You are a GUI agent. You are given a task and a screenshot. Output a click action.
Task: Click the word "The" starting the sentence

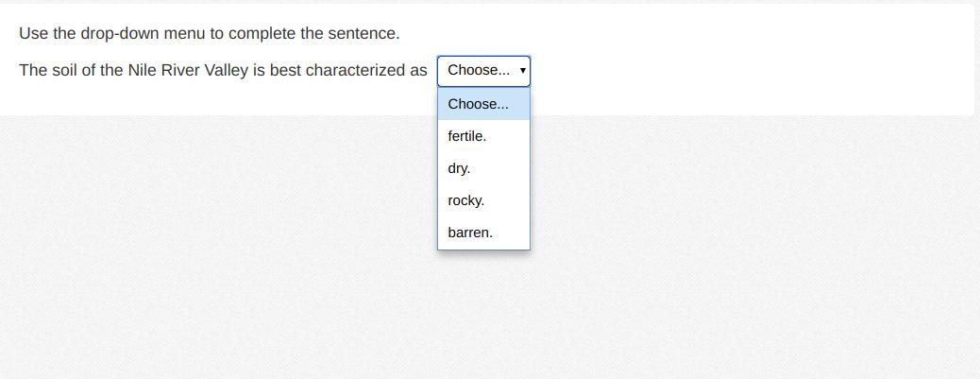pyautogui.click(x=33, y=70)
